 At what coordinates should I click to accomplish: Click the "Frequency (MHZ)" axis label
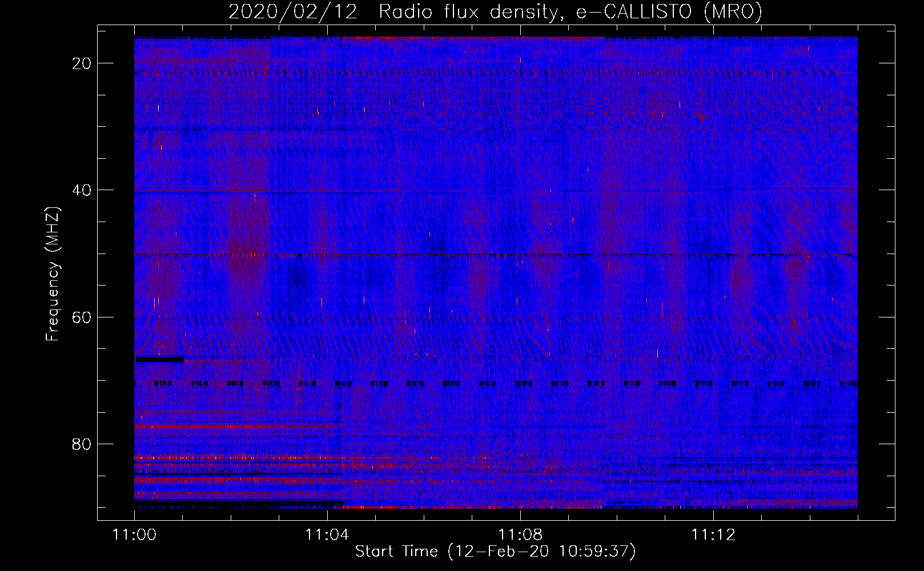click(53, 274)
